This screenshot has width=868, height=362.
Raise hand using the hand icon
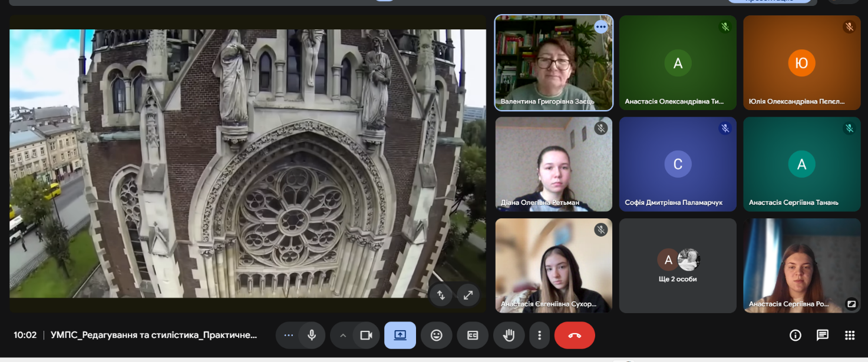tap(509, 335)
